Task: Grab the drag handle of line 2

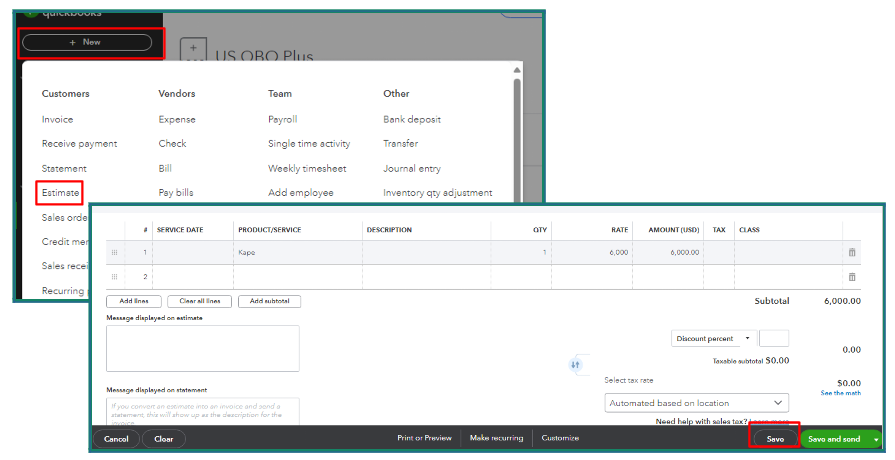Action: pos(115,277)
